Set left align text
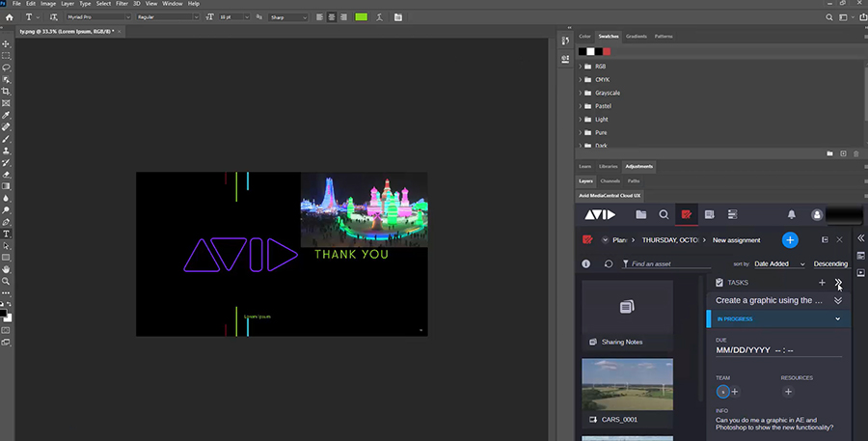The width and height of the screenshot is (868, 441). [319, 17]
